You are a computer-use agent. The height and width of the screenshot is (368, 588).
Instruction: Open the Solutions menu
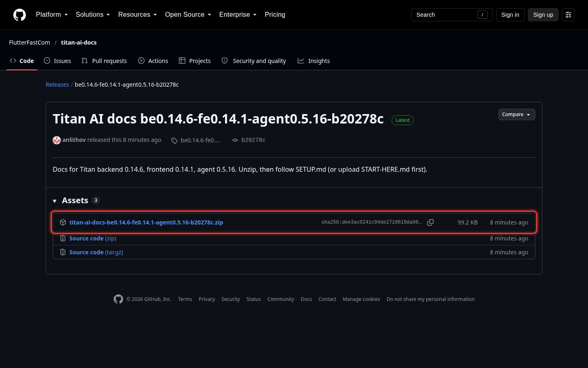93,15
